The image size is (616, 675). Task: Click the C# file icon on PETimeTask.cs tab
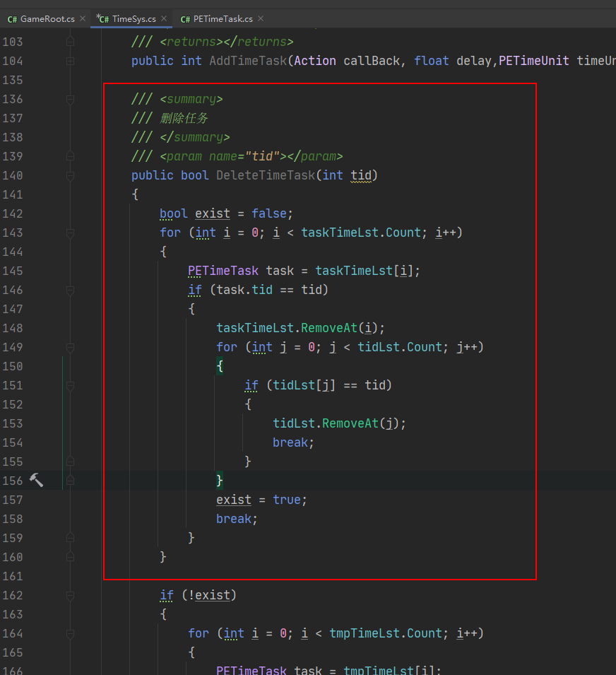[185, 19]
